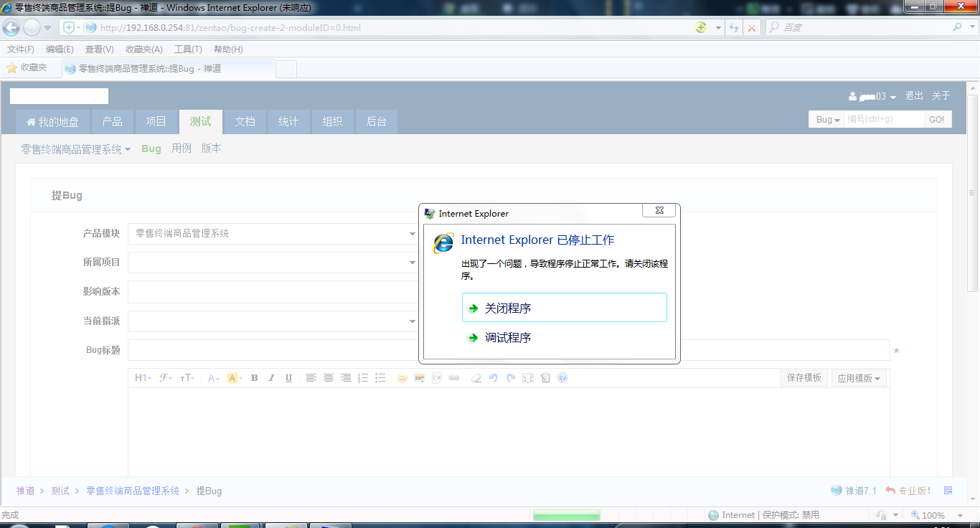Screen dimensions: 980x528
Task: Insert a hyperlink in editor
Action: 454,378
